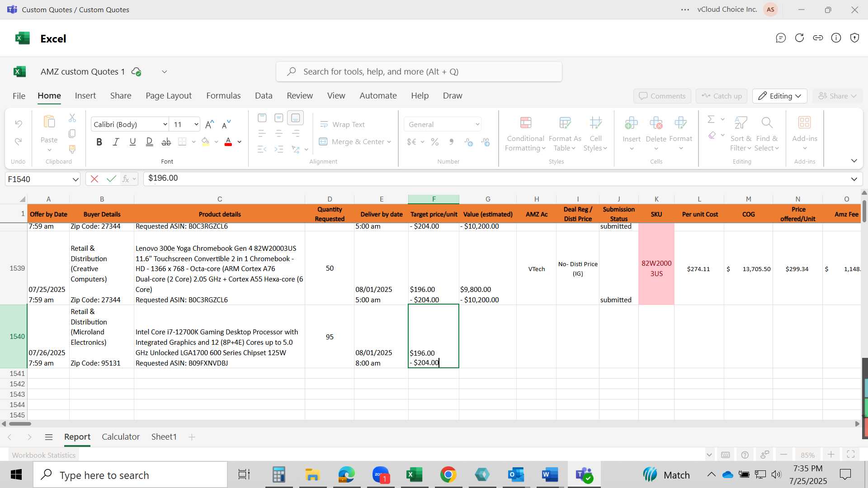Open Excel from Windows taskbar
Image resolution: width=868 pixels, height=488 pixels.
[x=414, y=475]
